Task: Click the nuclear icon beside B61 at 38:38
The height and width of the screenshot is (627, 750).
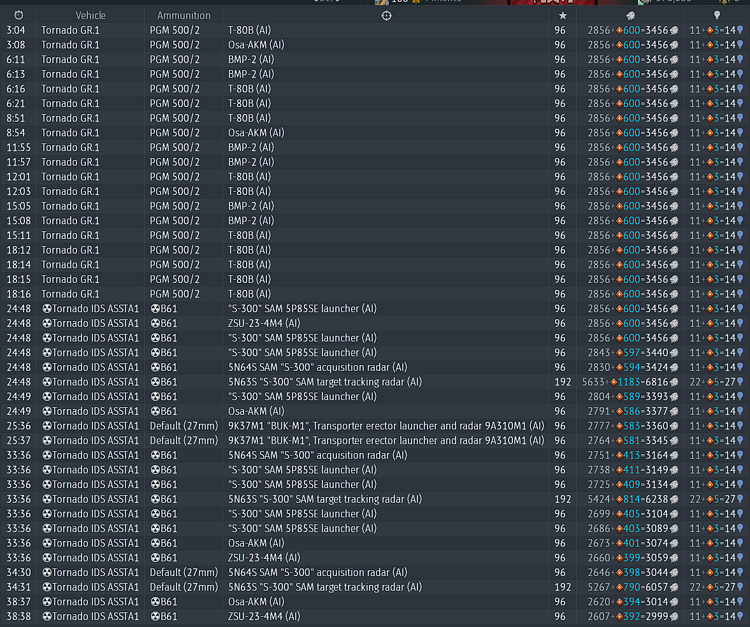Action: coord(155,616)
